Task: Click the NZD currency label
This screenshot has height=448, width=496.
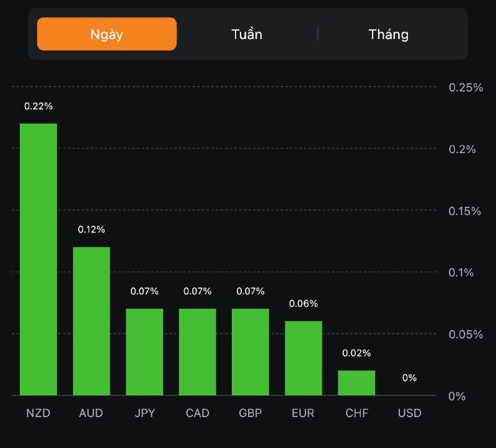Action: 38,413
